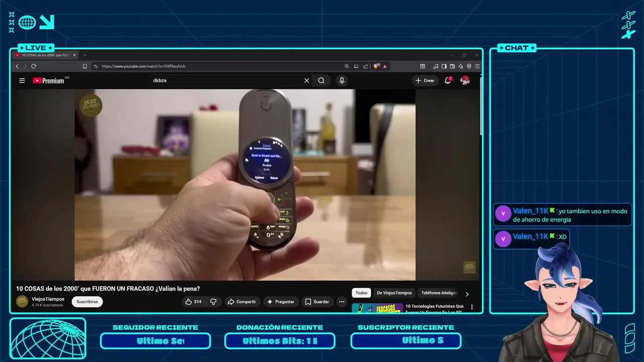Open the Brave wallet icon
Viewport: 644px width, 362px height.
(452, 66)
